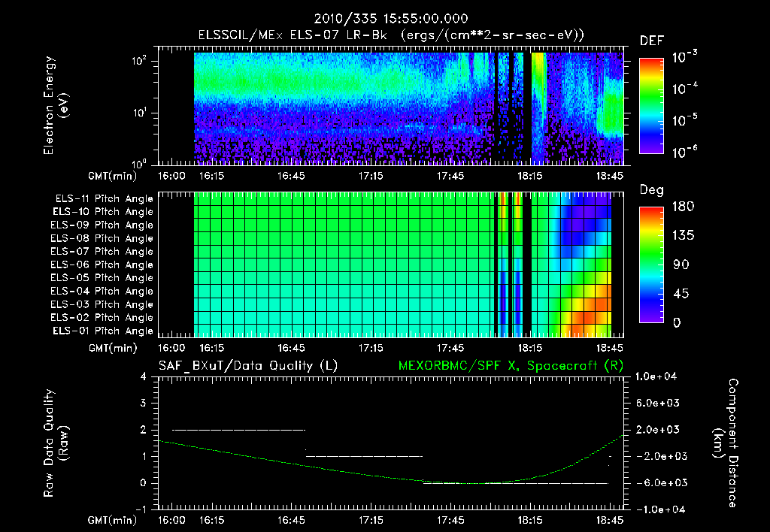Click 17:15 time label under pitch angle panel
770x532 pixels.
point(371,349)
